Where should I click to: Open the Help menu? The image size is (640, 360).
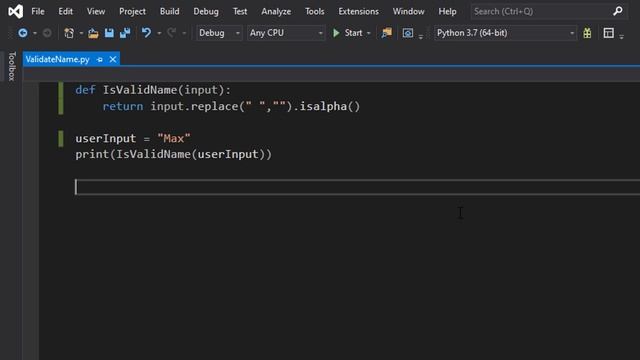tap(447, 11)
